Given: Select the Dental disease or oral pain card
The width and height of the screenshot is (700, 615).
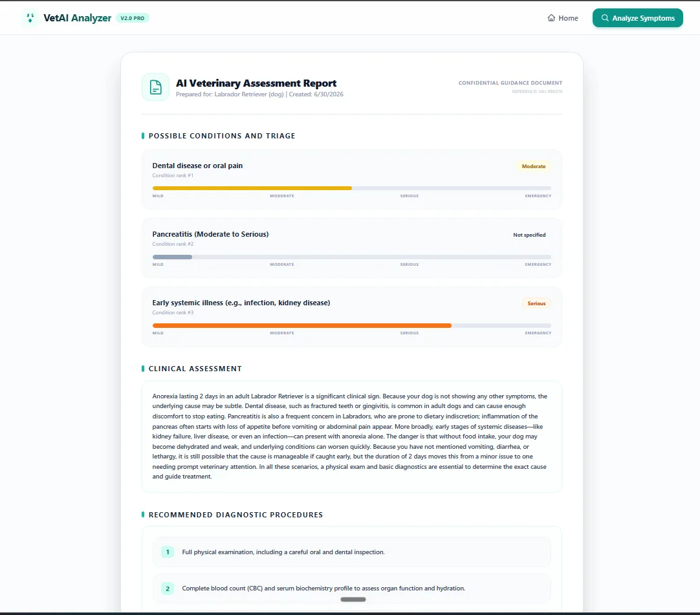Looking at the screenshot, I should pyautogui.click(x=352, y=179).
